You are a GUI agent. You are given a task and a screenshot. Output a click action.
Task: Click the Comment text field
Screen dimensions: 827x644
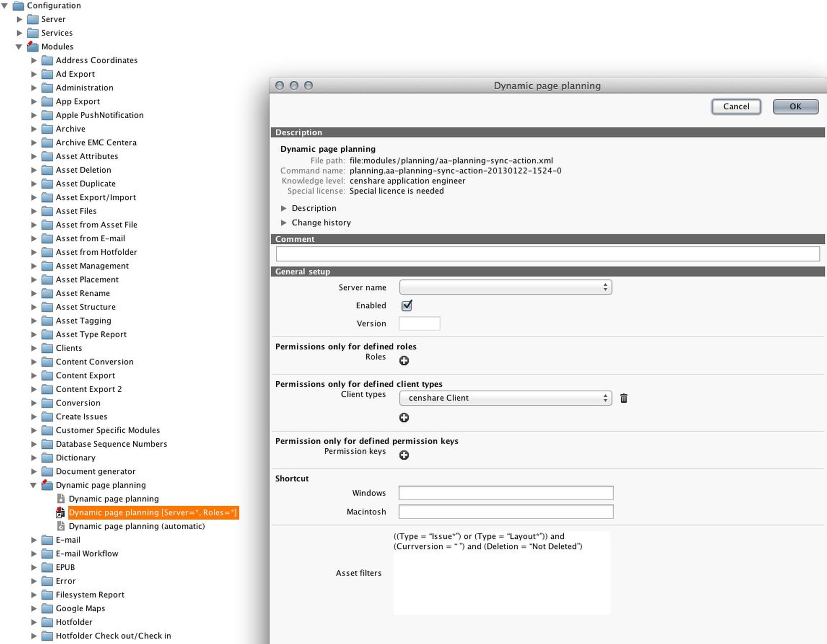click(547, 254)
